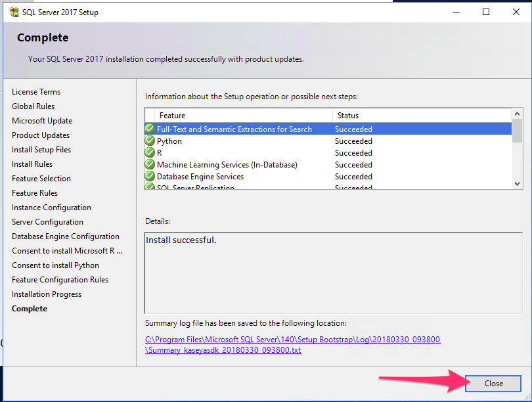Click the Status column header
Viewport: 532px width, 402px height.
tap(422, 116)
